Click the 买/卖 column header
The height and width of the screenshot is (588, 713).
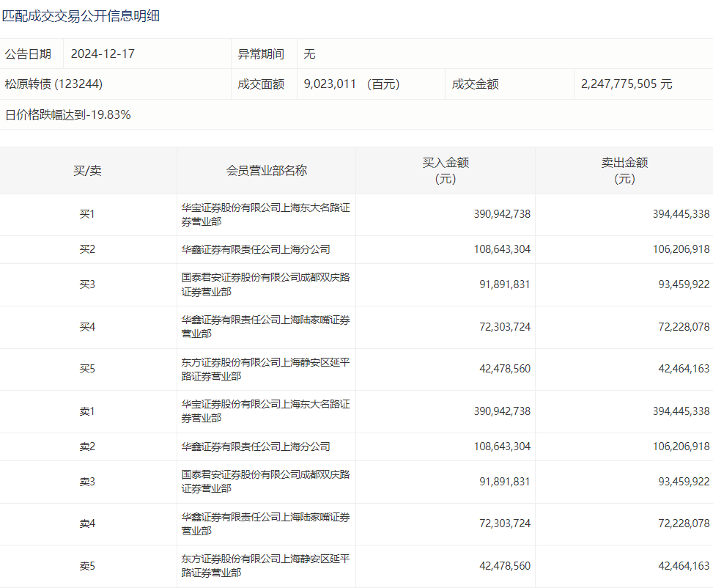click(87, 171)
